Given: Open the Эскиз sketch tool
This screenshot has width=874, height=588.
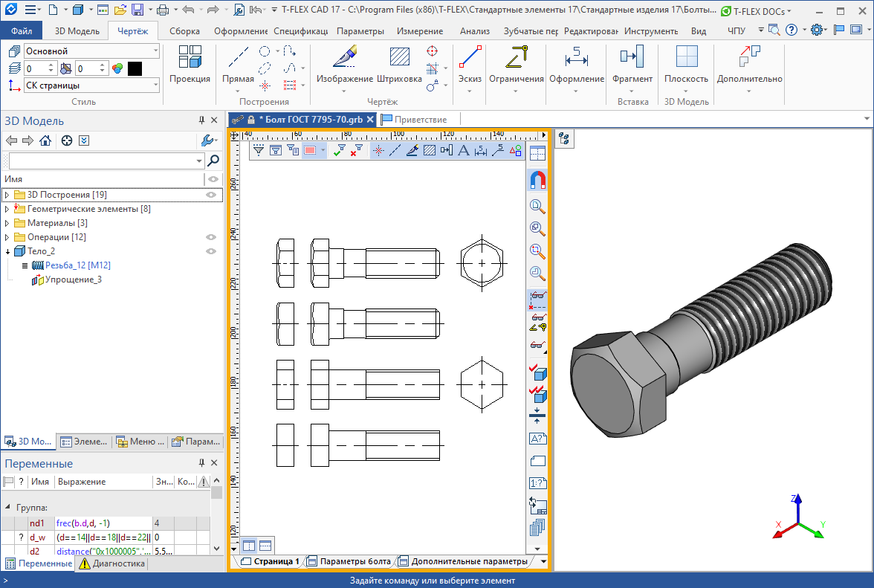Looking at the screenshot, I should (x=470, y=65).
